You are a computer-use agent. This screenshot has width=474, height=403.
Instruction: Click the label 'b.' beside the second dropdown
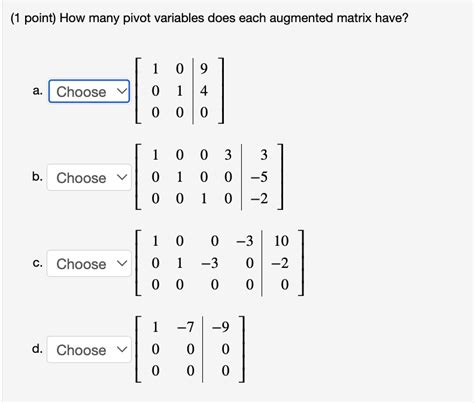pyautogui.click(x=37, y=176)
